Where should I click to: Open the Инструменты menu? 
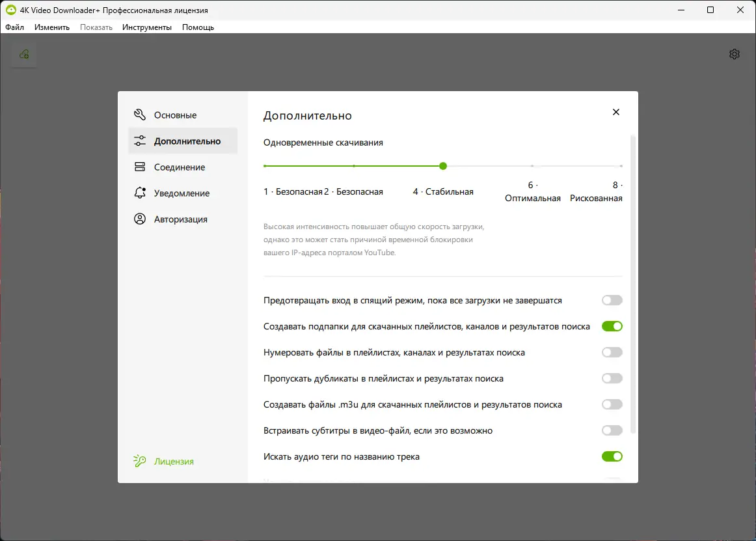(146, 27)
